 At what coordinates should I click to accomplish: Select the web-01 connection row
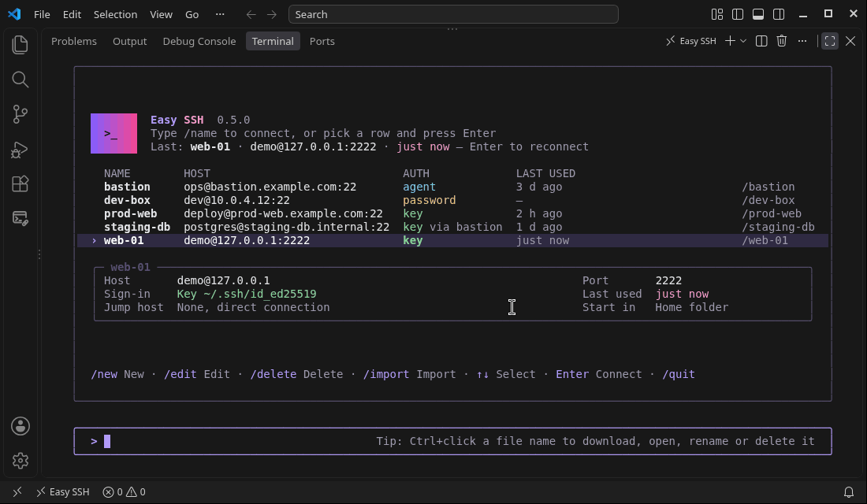pos(453,240)
